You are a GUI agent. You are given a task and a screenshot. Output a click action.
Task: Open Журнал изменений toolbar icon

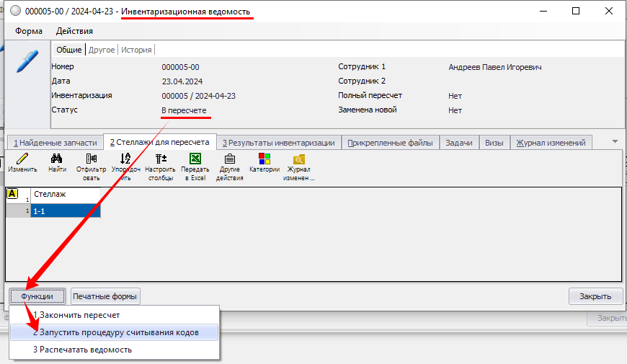pos(298,160)
